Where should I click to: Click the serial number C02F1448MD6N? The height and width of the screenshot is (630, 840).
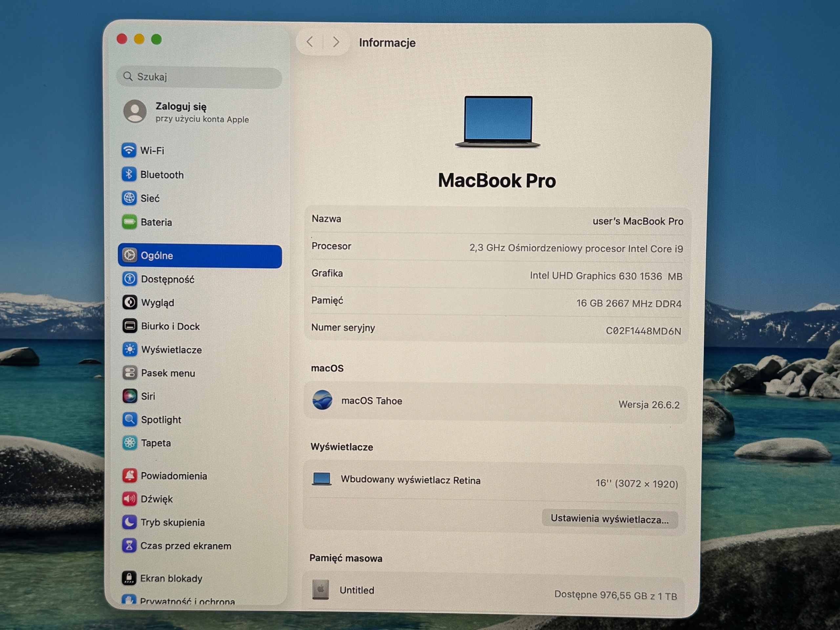click(x=643, y=331)
